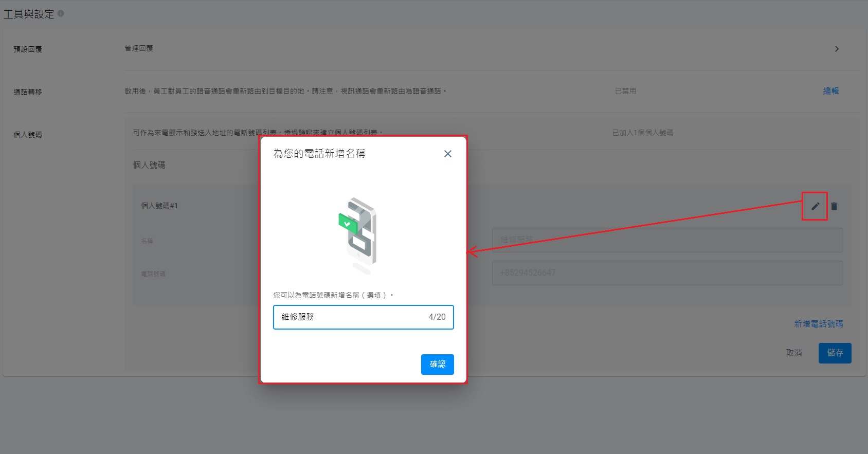Select the 通話轉移 settings label
This screenshot has height=454, width=868.
[28, 92]
